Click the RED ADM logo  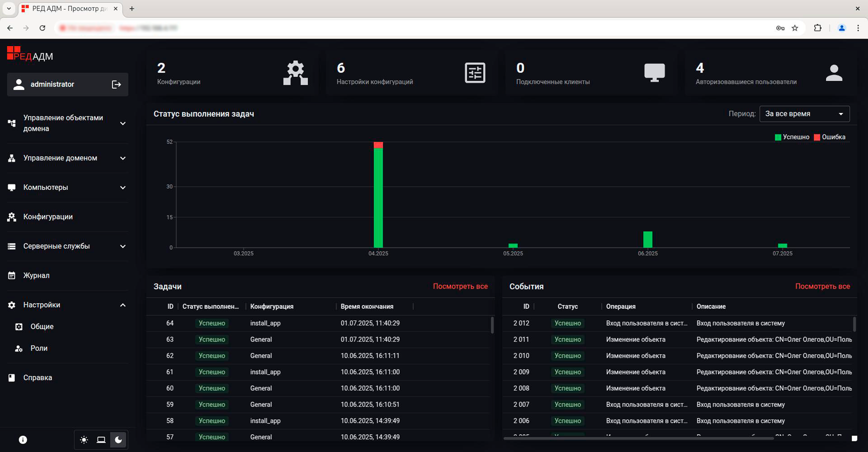[30, 54]
